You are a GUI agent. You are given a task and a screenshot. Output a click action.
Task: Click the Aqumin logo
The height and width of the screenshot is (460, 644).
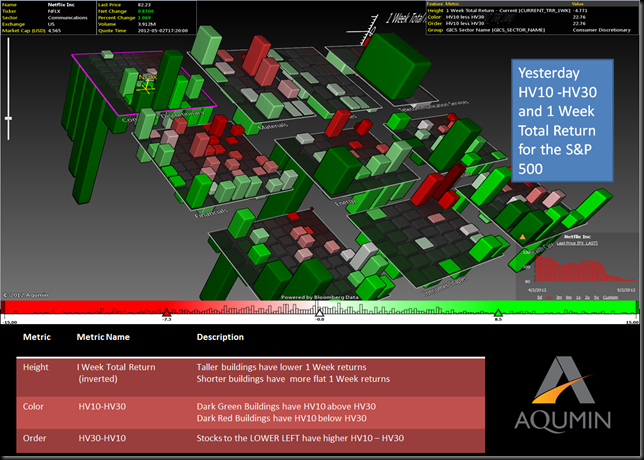(562, 394)
